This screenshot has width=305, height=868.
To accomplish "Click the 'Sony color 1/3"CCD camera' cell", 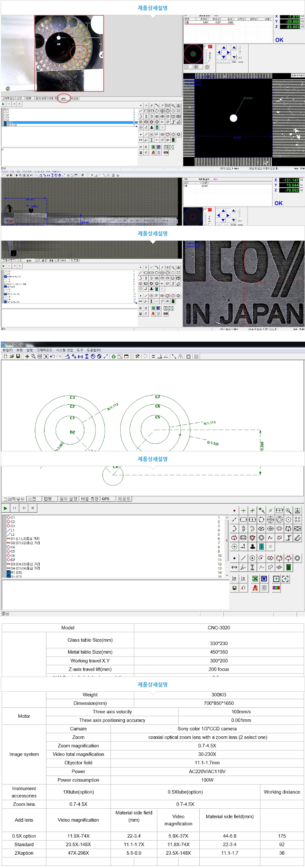I will point(207,729).
